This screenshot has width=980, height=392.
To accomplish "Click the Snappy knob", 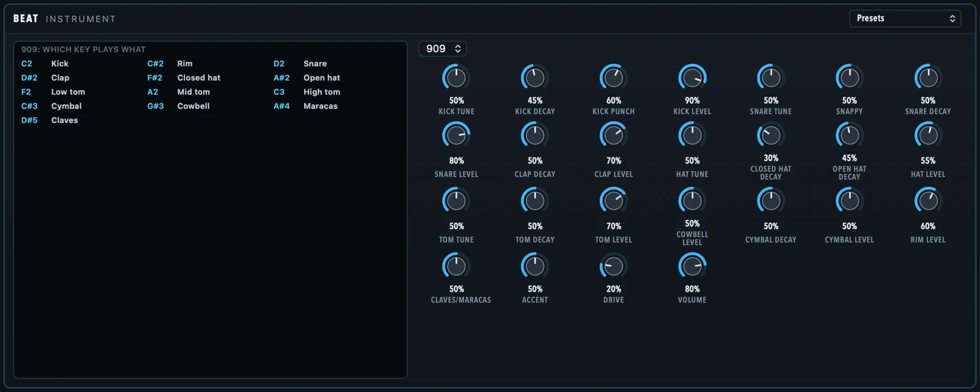I will 850,78.
